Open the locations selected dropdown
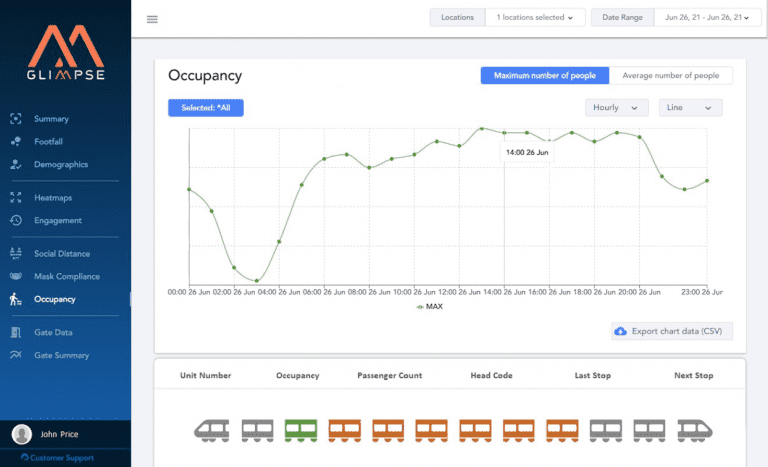The image size is (768, 467). click(535, 18)
